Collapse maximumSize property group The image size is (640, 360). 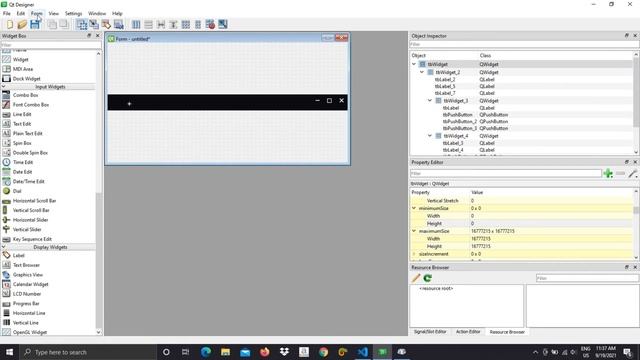414,231
